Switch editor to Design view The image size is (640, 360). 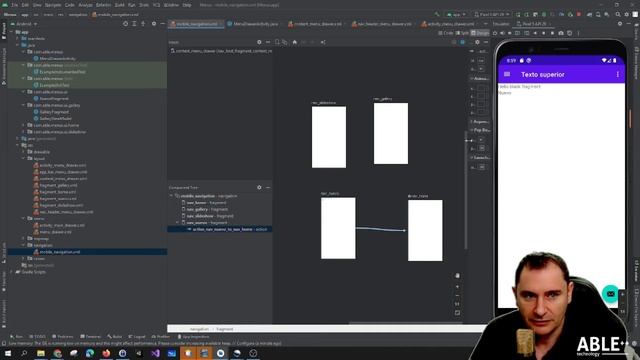click(480, 33)
